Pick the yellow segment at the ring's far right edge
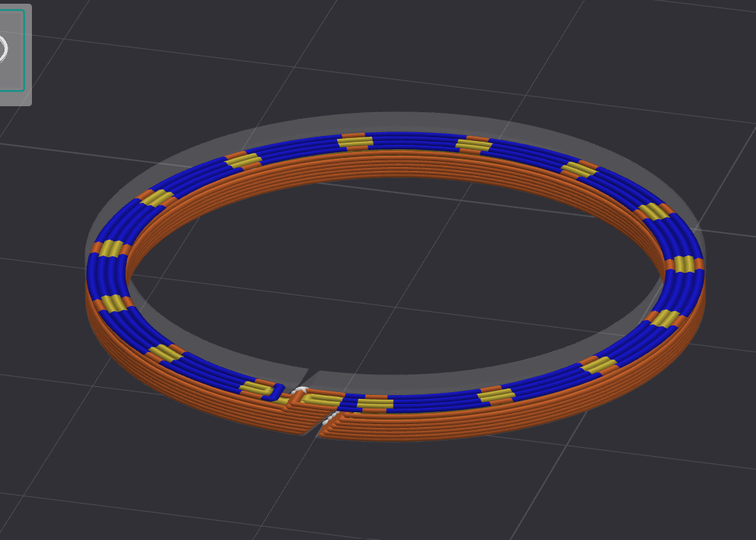The image size is (756, 540). (684, 264)
